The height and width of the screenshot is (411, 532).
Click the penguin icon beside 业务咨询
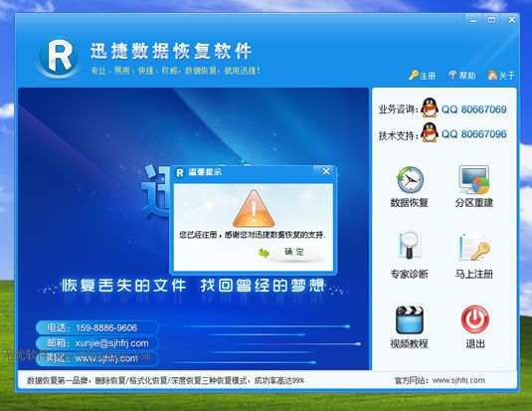[x=430, y=108]
